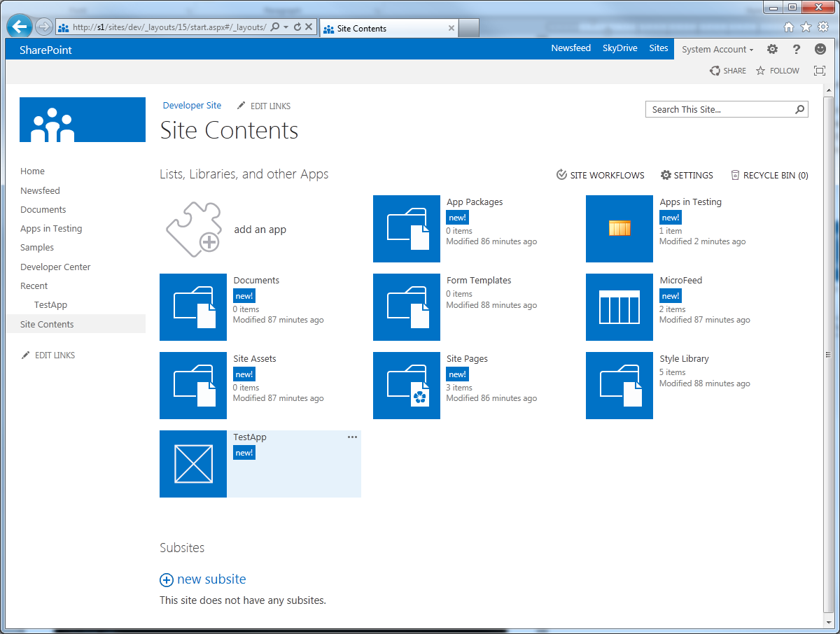
Task: Open the MicroFeed tile icon
Action: [619, 307]
